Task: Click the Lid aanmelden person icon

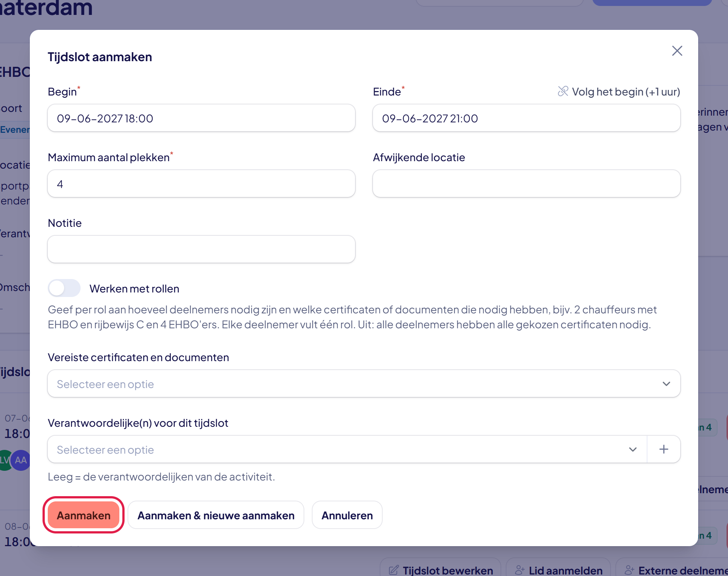Action: (520, 570)
